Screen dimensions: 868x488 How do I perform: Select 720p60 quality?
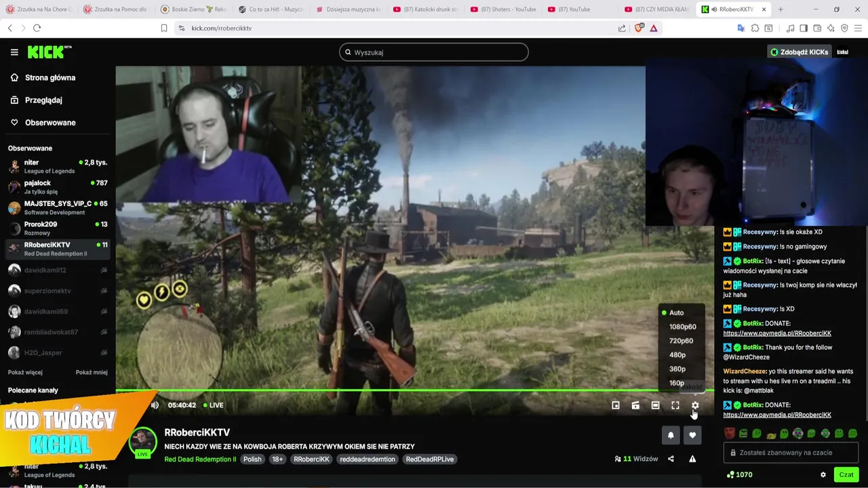(x=682, y=341)
